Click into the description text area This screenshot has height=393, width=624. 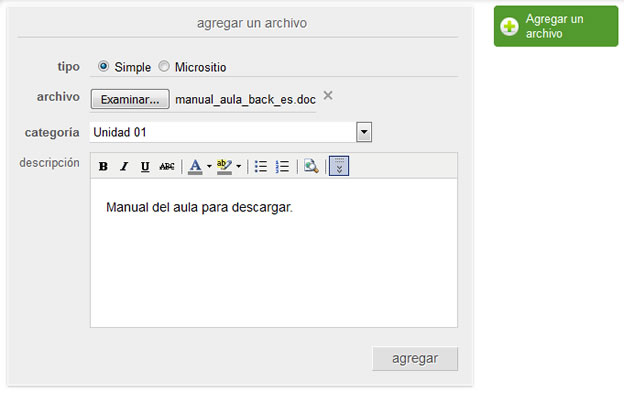[274, 253]
